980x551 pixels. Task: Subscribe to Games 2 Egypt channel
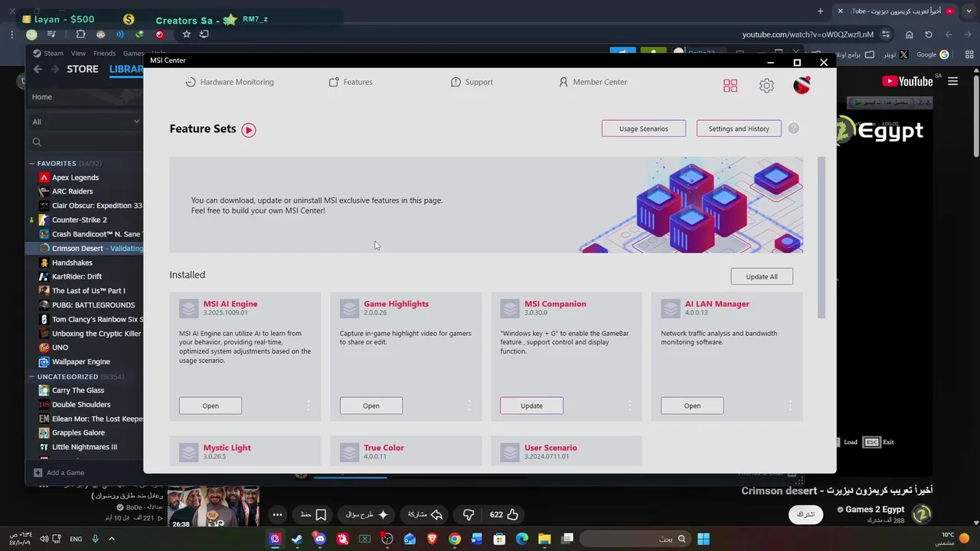pos(805,514)
